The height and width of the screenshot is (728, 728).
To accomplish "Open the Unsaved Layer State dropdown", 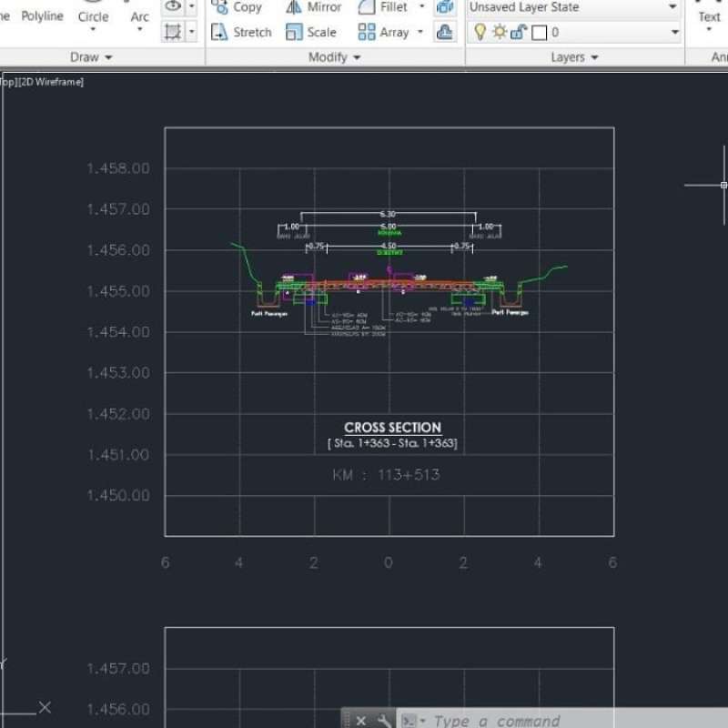I will point(574,7).
